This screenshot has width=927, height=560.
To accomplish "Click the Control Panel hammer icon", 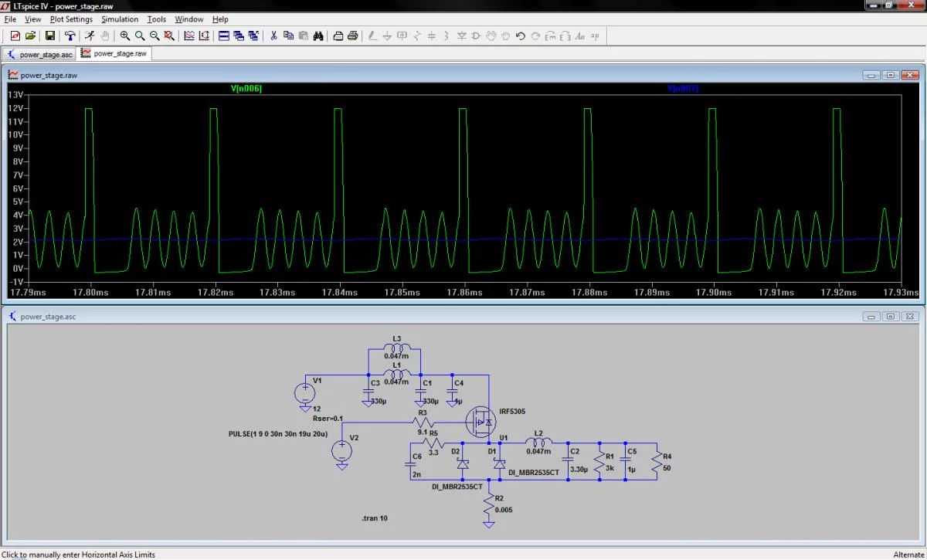I will [70, 36].
